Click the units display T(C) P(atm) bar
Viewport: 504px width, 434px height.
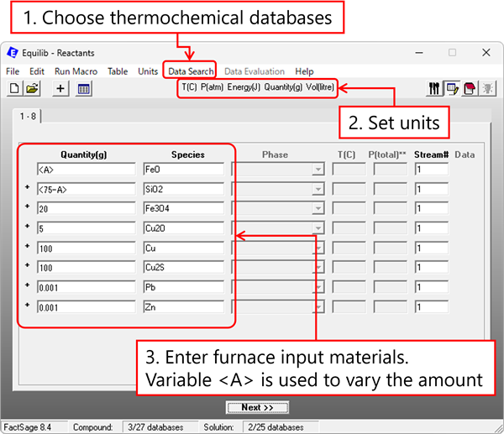pyautogui.click(x=258, y=87)
